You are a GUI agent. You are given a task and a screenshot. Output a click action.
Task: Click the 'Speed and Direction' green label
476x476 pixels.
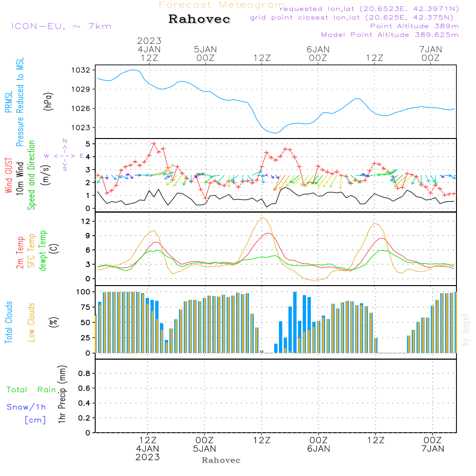(x=31, y=175)
